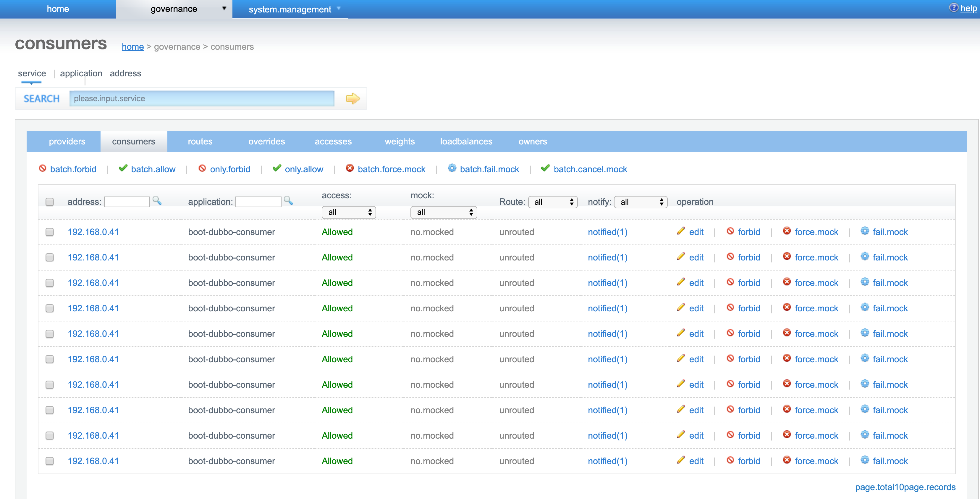The height and width of the screenshot is (499, 980).
Task: Open the owners tab
Action: point(533,141)
